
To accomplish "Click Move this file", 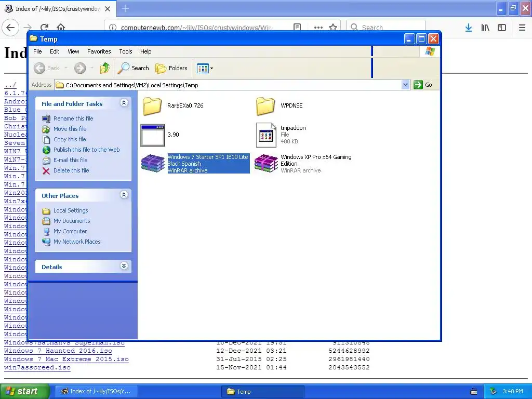I will pos(70,129).
